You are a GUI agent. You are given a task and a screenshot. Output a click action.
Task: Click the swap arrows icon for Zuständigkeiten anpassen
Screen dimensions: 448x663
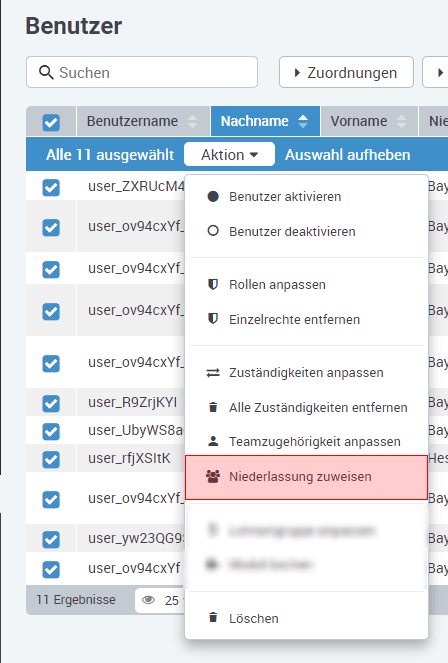point(213,373)
